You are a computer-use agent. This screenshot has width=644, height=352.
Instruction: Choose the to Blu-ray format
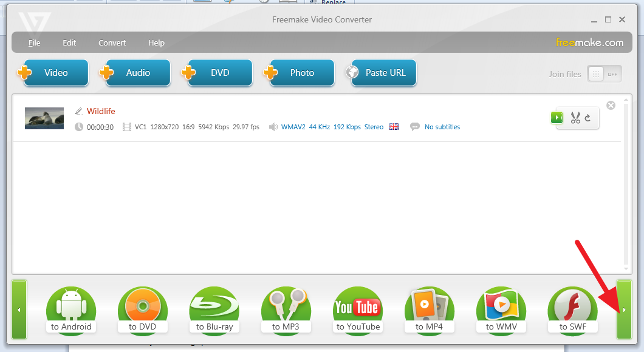[x=214, y=311]
